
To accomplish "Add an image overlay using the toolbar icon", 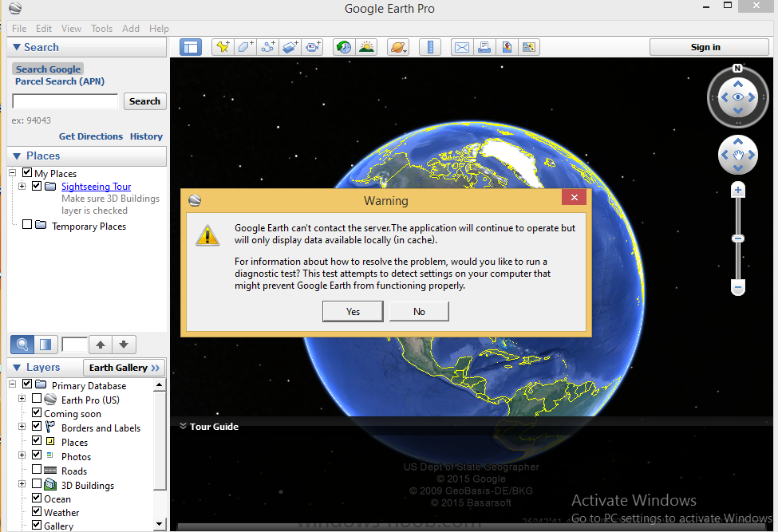I will click(290, 47).
